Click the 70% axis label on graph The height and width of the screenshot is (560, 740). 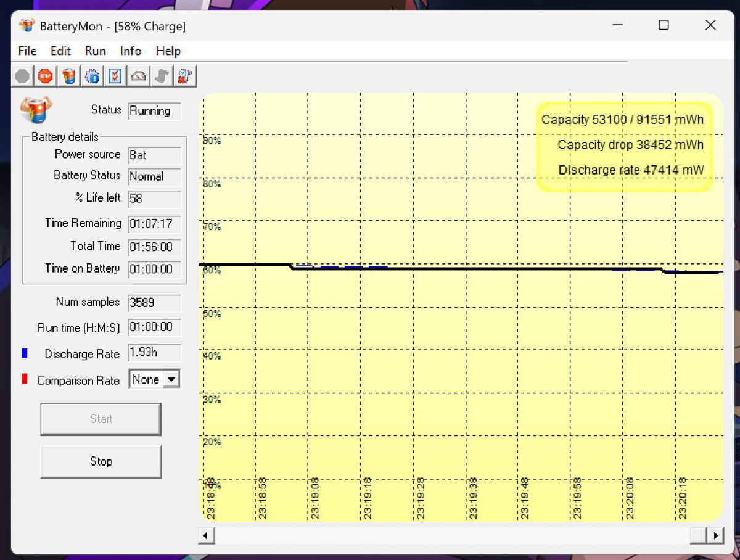212,227
